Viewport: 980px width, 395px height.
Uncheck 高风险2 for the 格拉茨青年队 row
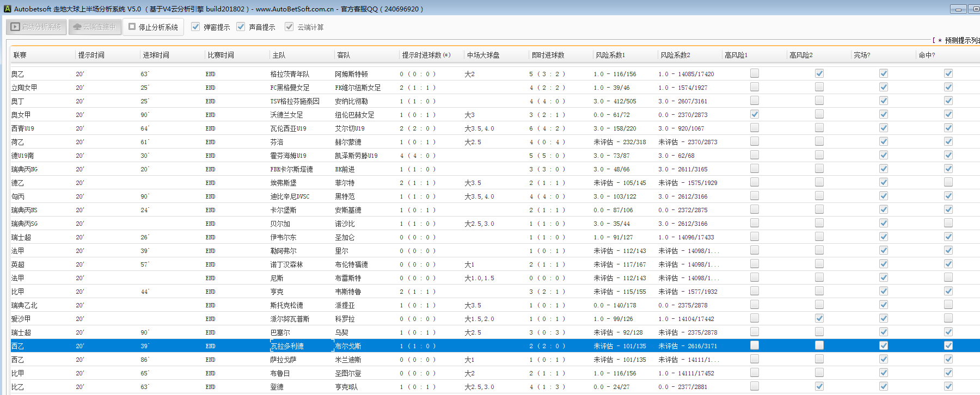[x=819, y=73]
